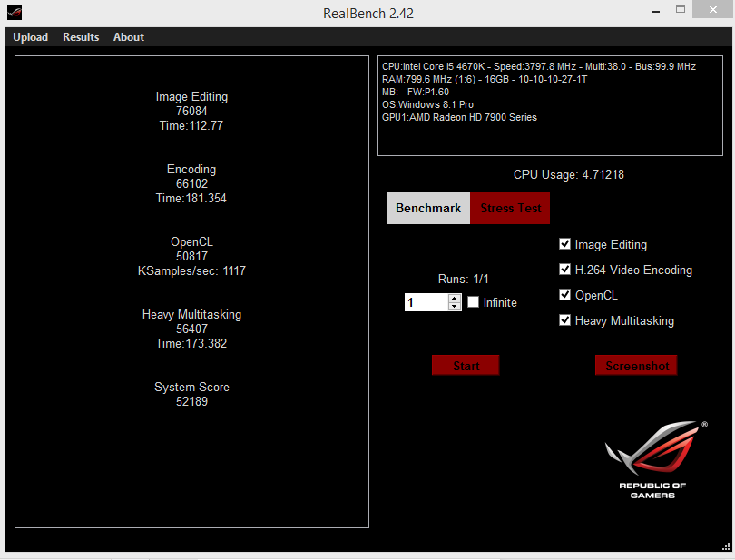Click the CPU:Intel Core i5 4670K line
735x560 pixels.
pyautogui.click(x=539, y=66)
